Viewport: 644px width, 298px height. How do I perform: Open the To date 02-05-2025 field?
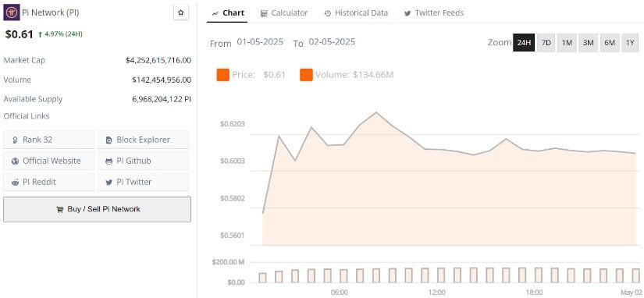[332, 42]
